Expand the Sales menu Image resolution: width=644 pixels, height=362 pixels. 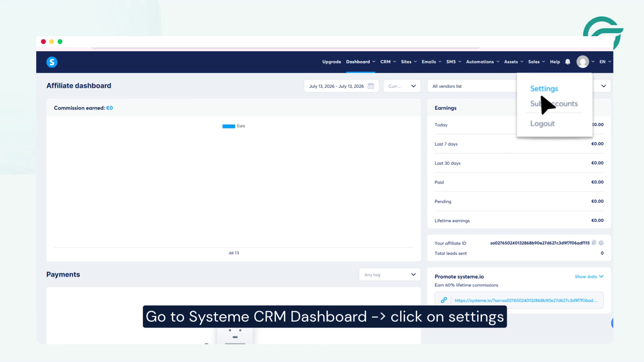point(537,62)
